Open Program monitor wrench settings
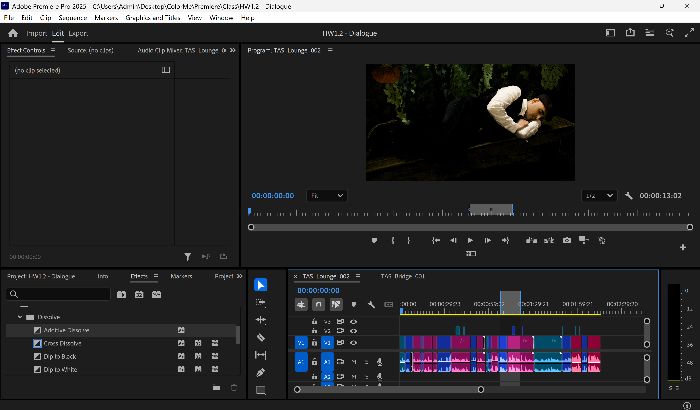This screenshot has width=700, height=410. point(629,195)
